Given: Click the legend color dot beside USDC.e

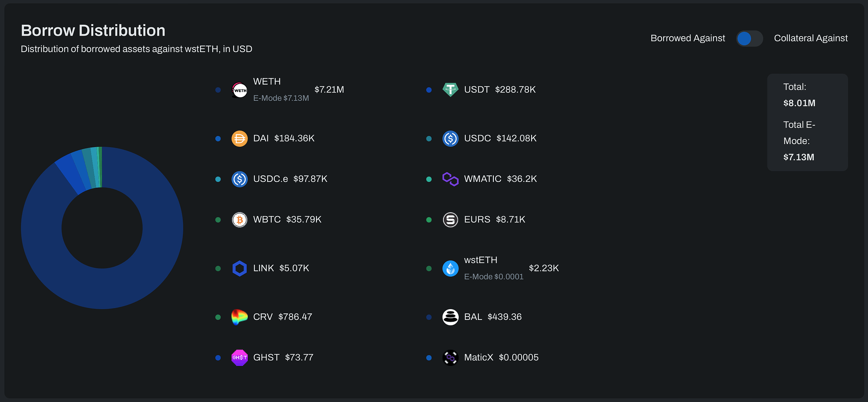Looking at the screenshot, I should point(218,179).
